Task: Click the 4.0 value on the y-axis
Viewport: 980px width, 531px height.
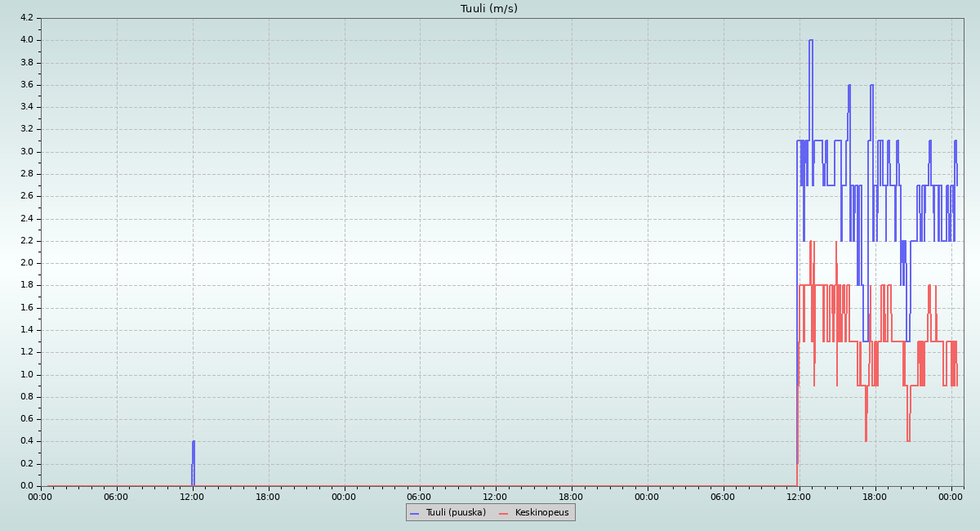Action: coord(26,40)
